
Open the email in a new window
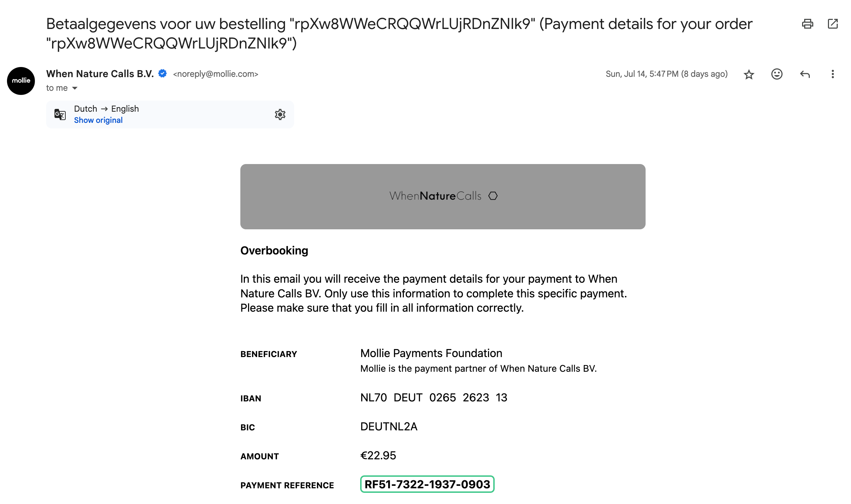pos(833,24)
